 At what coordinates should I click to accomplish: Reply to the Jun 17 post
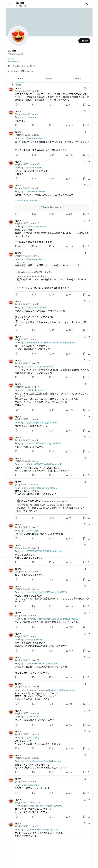click(x=16, y=125)
